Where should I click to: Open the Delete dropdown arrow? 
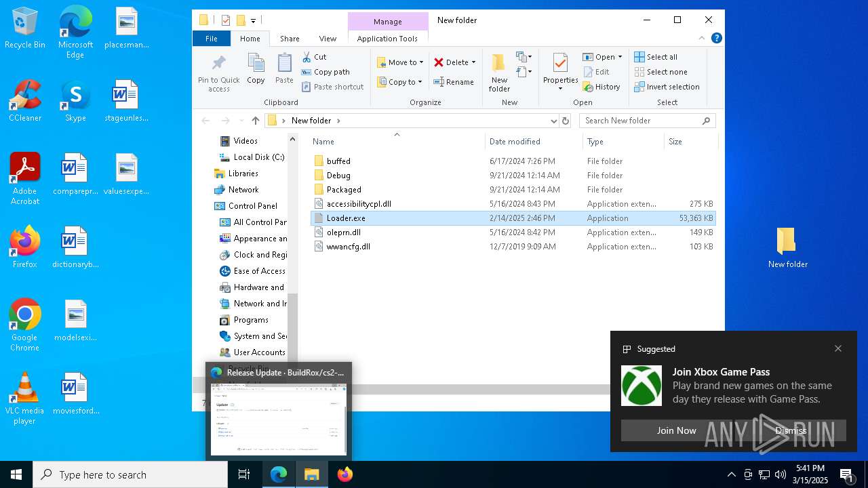click(473, 62)
